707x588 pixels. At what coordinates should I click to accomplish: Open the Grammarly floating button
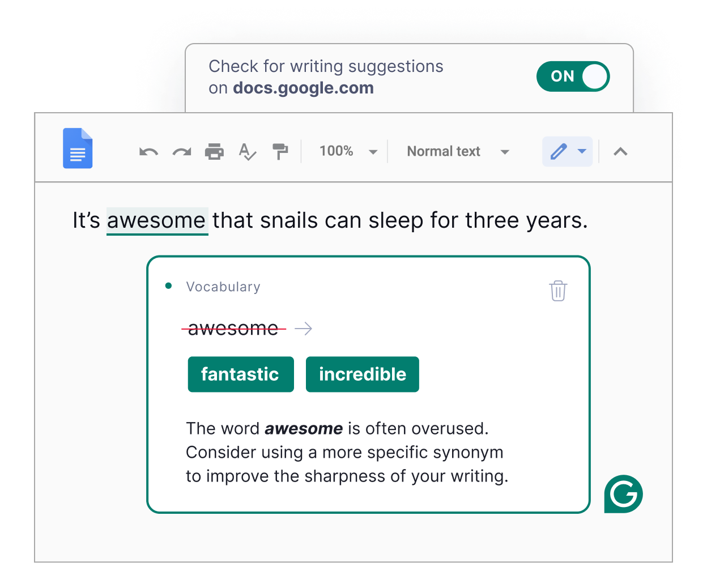coord(623,494)
